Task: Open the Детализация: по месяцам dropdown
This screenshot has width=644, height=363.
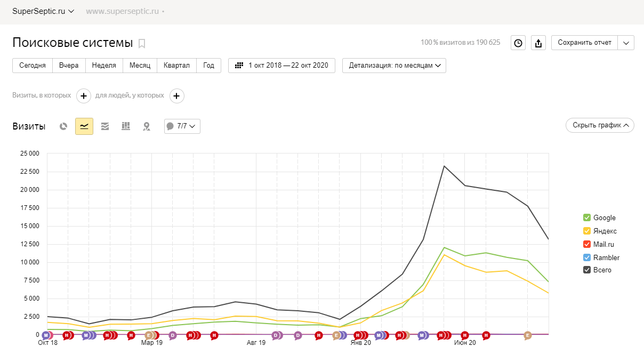Action: pyautogui.click(x=394, y=66)
